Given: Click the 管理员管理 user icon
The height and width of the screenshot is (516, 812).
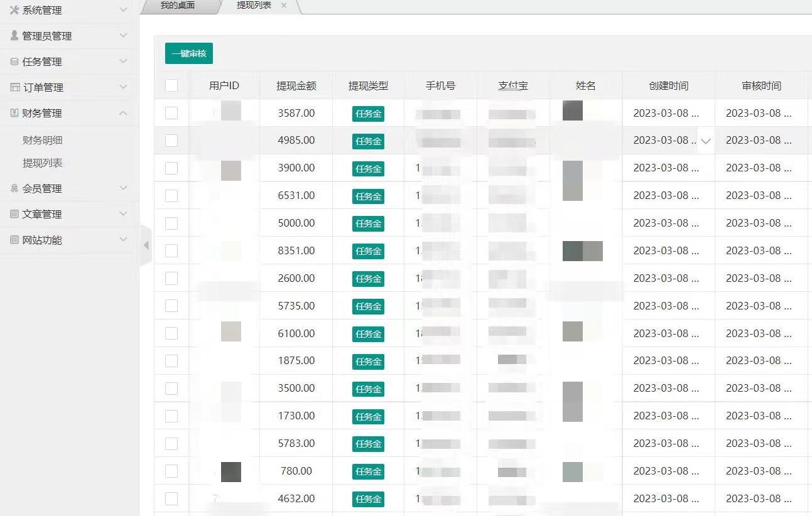Looking at the screenshot, I should click(14, 36).
